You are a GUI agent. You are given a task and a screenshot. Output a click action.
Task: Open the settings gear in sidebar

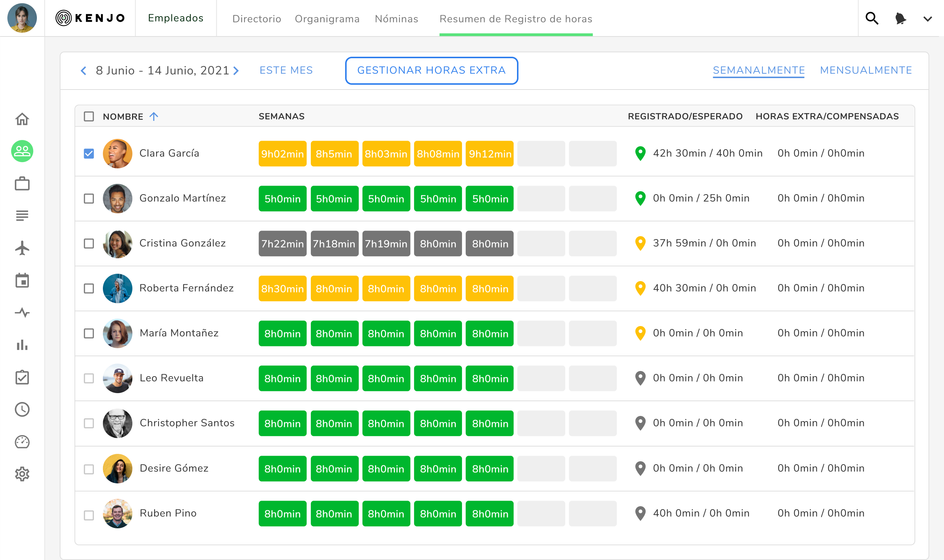22,474
